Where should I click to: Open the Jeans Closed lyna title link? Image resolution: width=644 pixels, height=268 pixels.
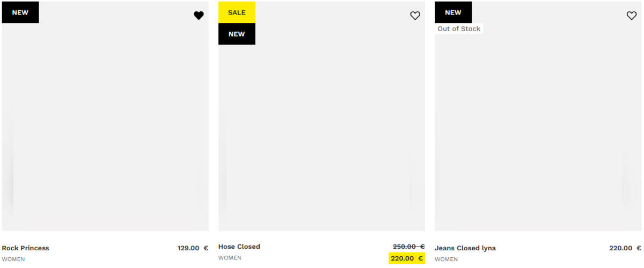pyautogui.click(x=465, y=248)
